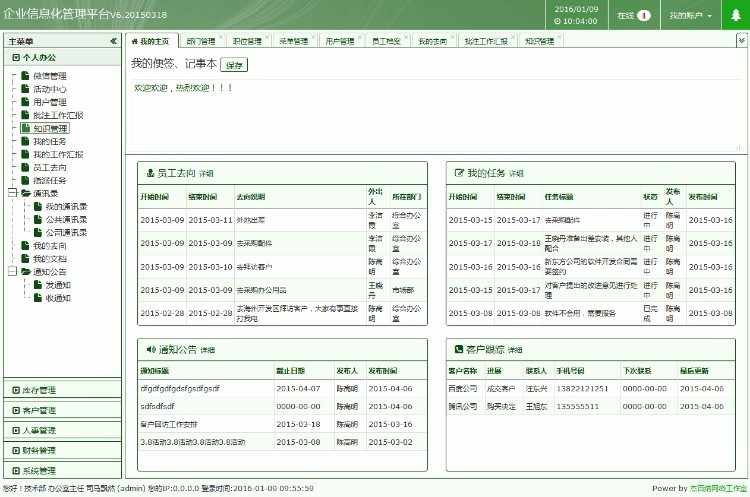Open 详细 link of 通知公告 panel
This screenshot has width=750, height=497.
tap(208, 351)
